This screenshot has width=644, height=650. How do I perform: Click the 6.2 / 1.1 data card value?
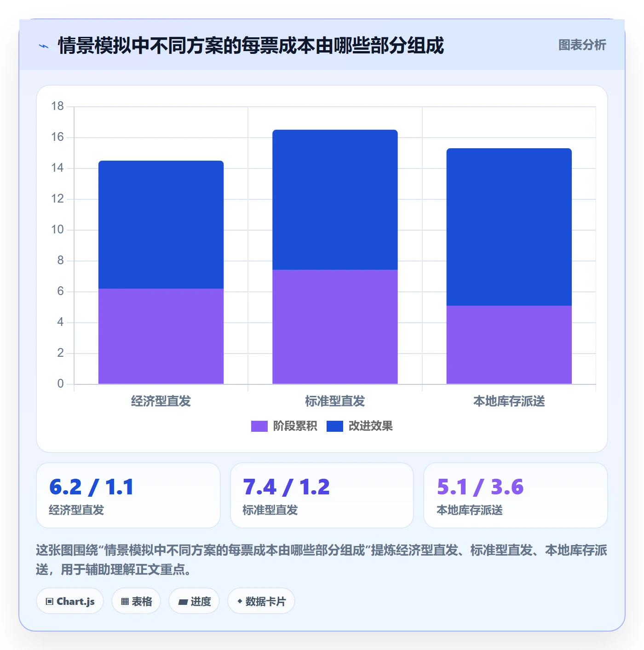92,487
